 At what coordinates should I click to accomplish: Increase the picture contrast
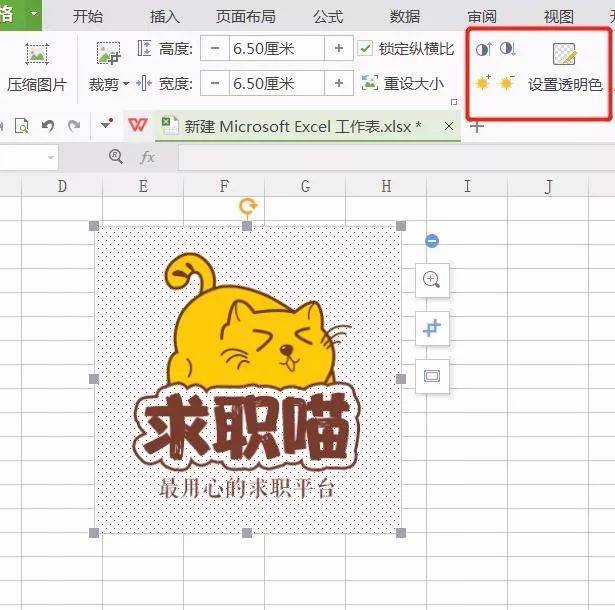pos(484,49)
